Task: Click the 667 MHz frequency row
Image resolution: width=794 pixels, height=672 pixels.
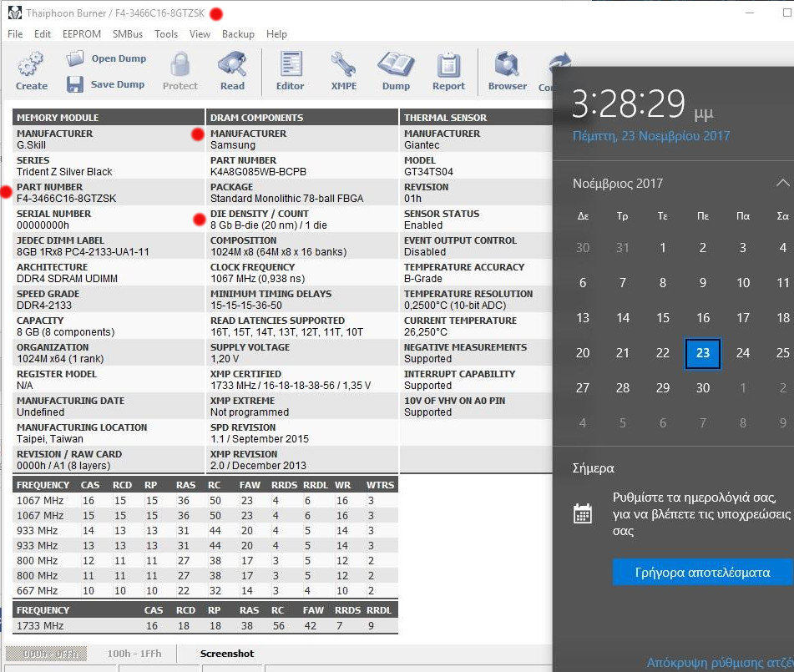Action: tap(205, 590)
